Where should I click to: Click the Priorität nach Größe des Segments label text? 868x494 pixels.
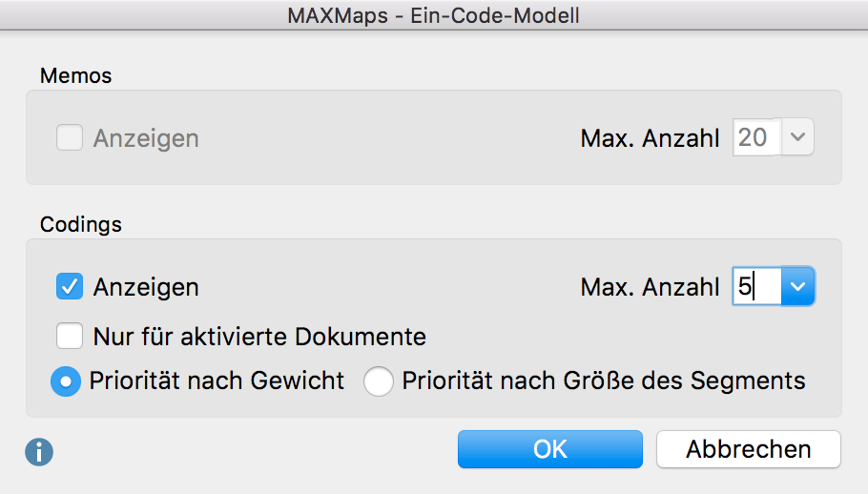tap(604, 381)
